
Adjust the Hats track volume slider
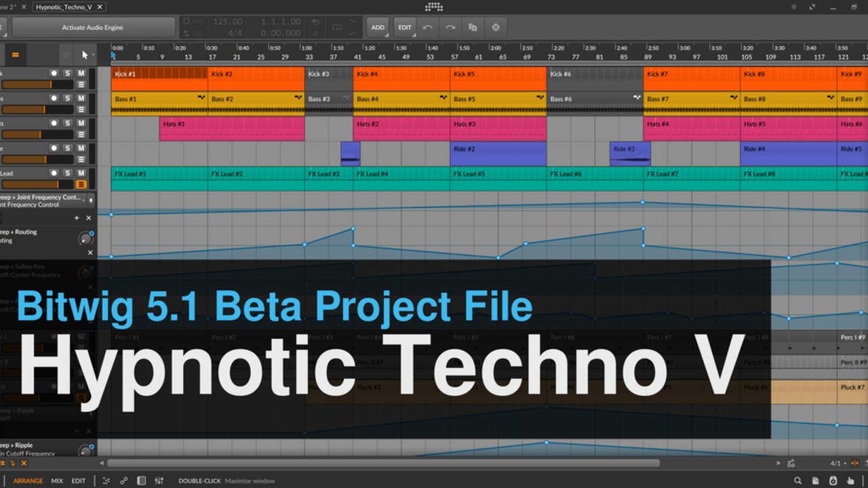[x=37, y=134]
